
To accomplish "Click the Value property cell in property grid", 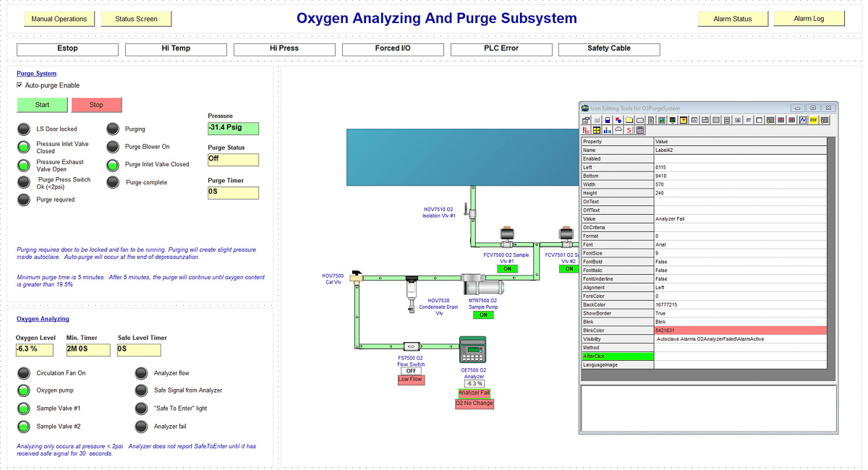I will pyautogui.click(x=740, y=218).
